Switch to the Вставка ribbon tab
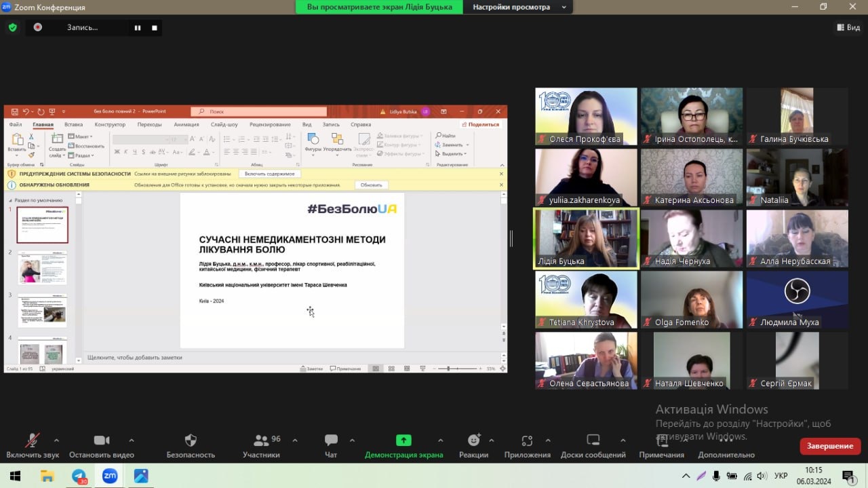 [x=73, y=125]
